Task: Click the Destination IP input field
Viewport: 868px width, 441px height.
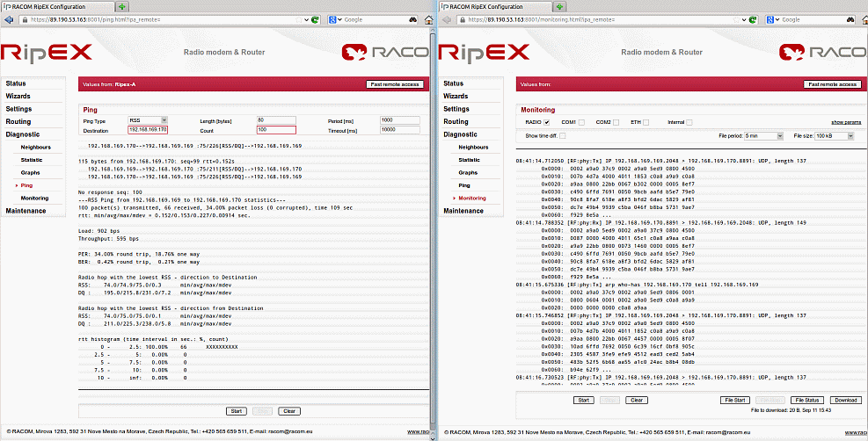Action: coord(148,130)
